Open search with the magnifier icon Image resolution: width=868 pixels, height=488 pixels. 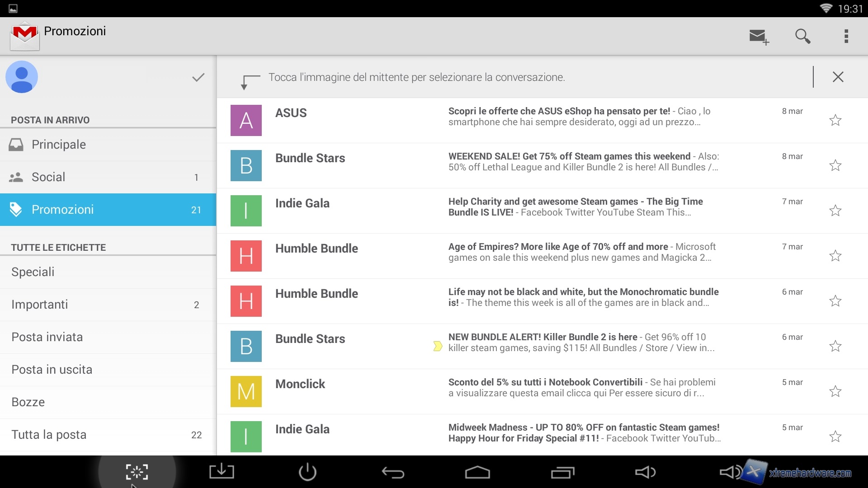(x=802, y=36)
